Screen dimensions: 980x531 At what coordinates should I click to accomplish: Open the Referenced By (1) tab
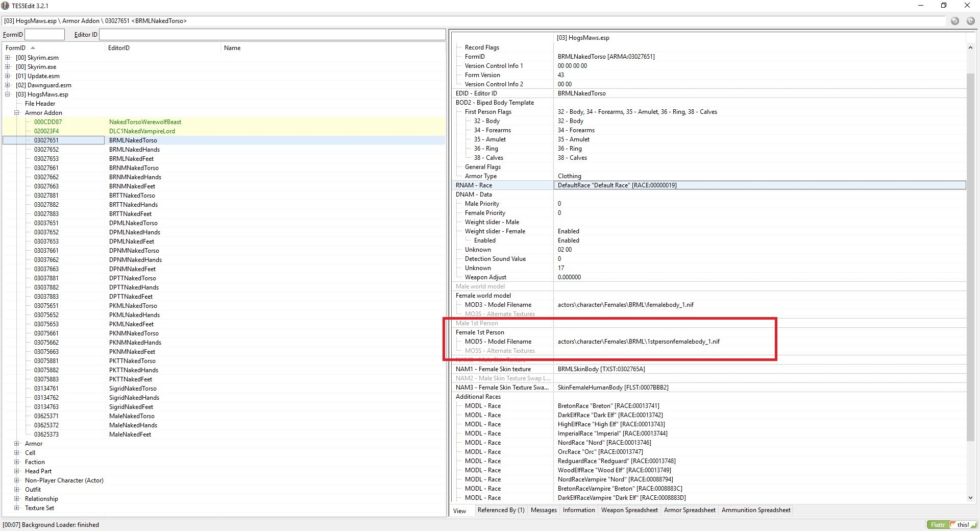(501, 510)
